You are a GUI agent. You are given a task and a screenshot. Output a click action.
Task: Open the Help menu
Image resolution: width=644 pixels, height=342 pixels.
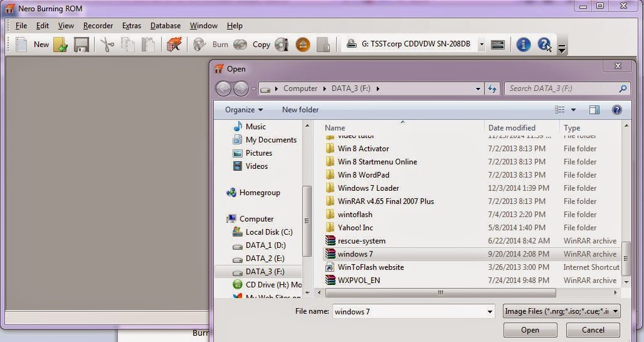click(235, 26)
